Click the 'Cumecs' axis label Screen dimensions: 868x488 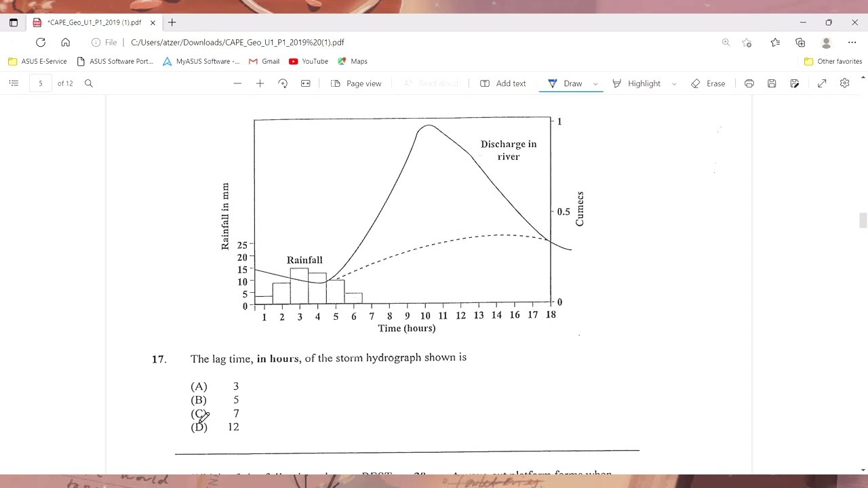[x=580, y=209]
